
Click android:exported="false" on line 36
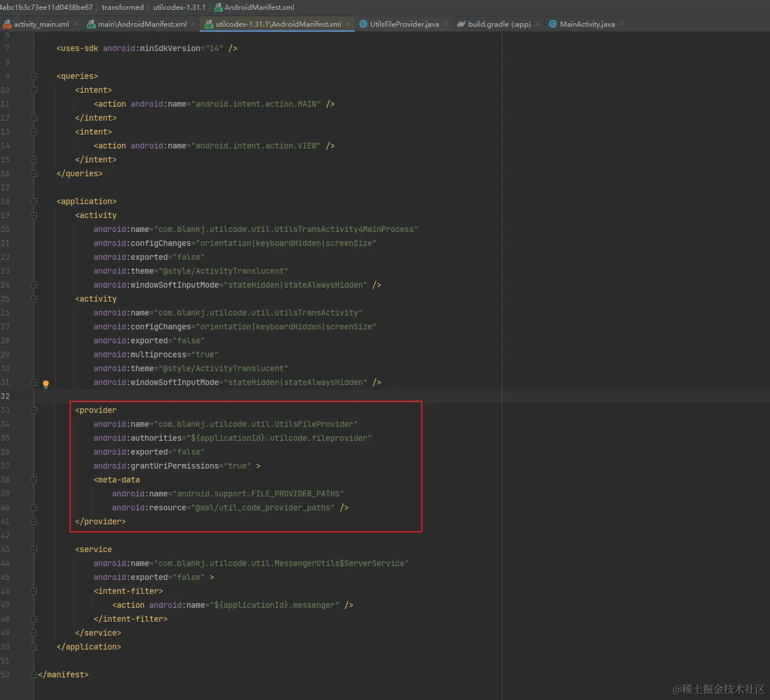[149, 452]
